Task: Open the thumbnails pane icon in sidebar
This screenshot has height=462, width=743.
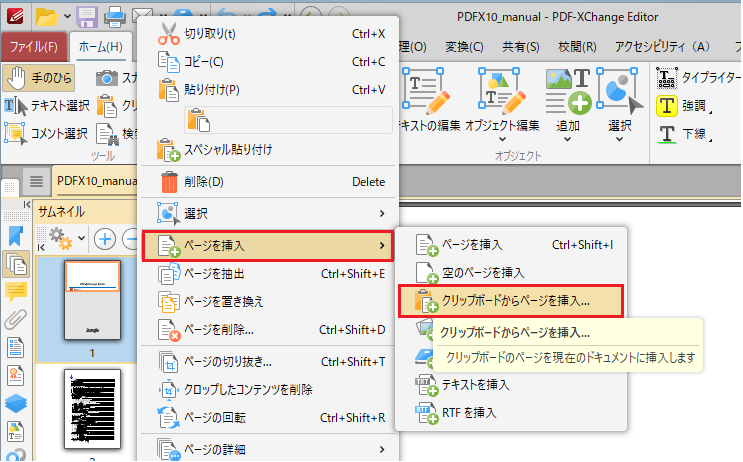Action: click(x=16, y=264)
